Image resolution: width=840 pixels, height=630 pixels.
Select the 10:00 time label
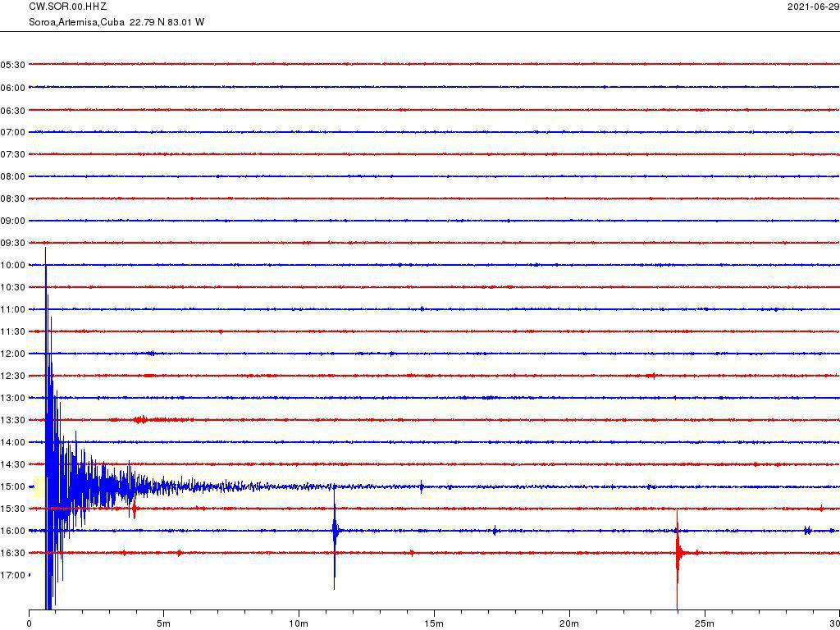click(x=13, y=266)
